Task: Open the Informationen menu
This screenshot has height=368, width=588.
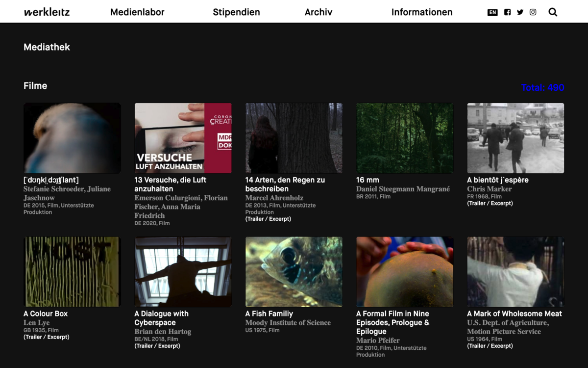Action: pos(422,12)
